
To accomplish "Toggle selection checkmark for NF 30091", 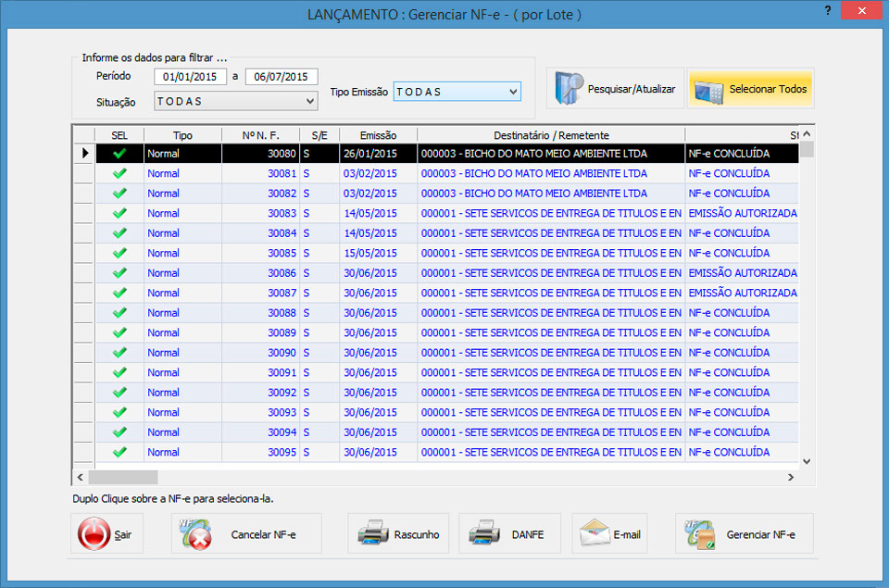I will coord(119,372).
